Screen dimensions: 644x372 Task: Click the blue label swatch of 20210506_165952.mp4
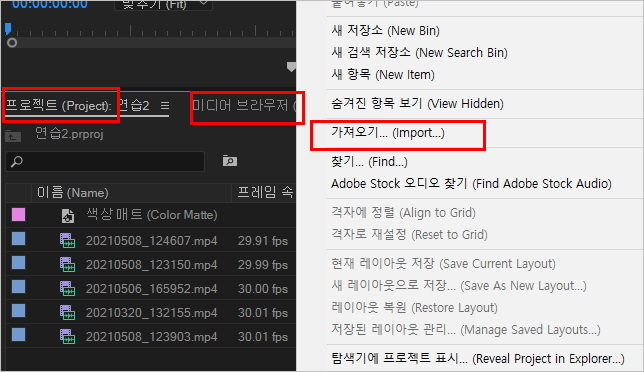18,287
